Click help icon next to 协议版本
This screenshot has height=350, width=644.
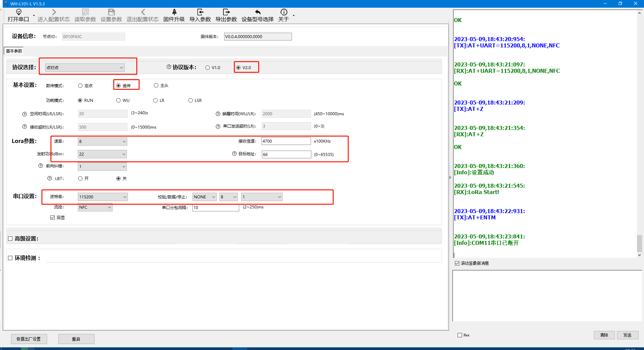click(169, 67)
